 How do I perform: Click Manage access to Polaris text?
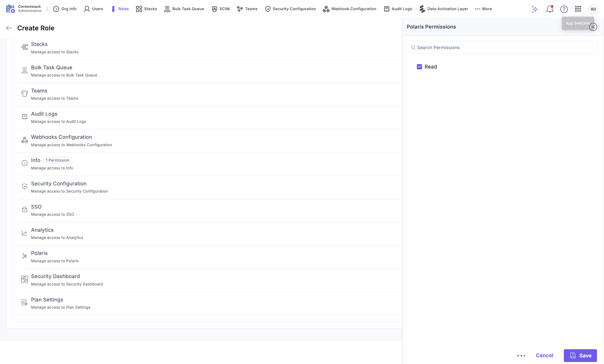55,261
